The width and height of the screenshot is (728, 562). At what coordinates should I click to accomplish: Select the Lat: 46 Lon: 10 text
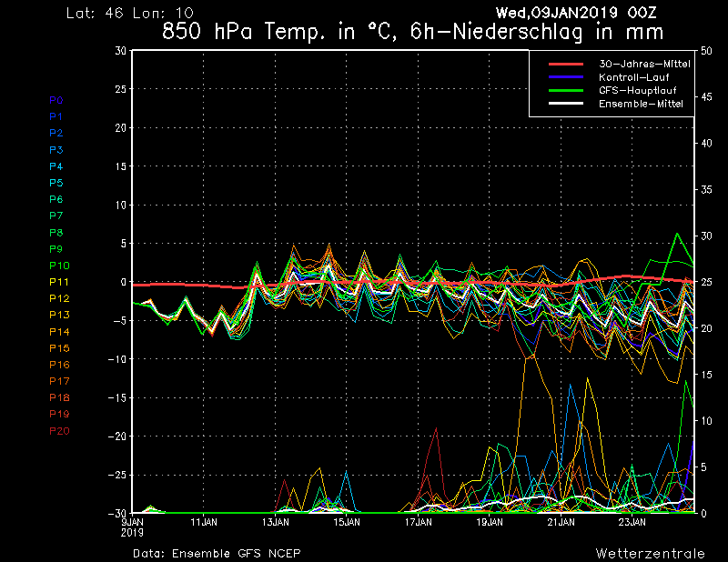point(130,13)
